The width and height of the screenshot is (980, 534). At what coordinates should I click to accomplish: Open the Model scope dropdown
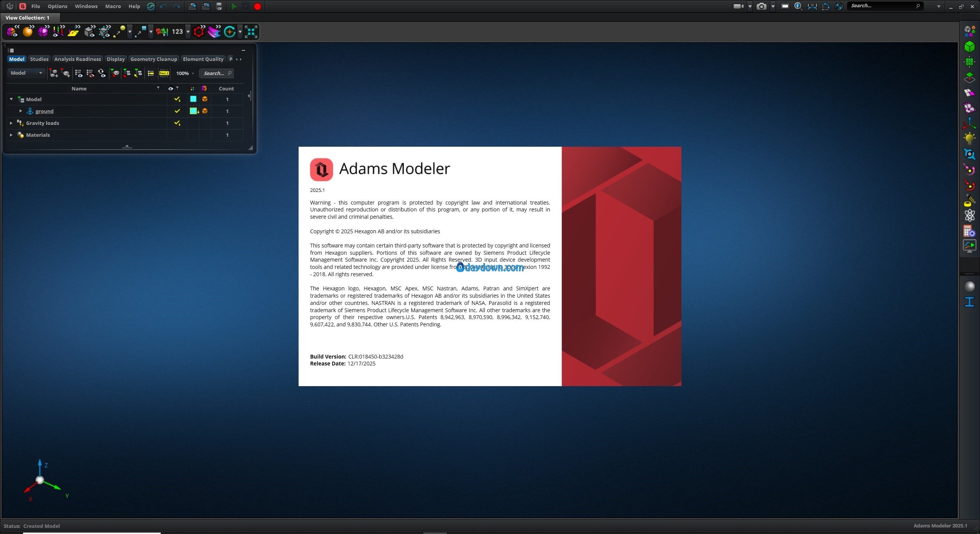tap(26, 73)
